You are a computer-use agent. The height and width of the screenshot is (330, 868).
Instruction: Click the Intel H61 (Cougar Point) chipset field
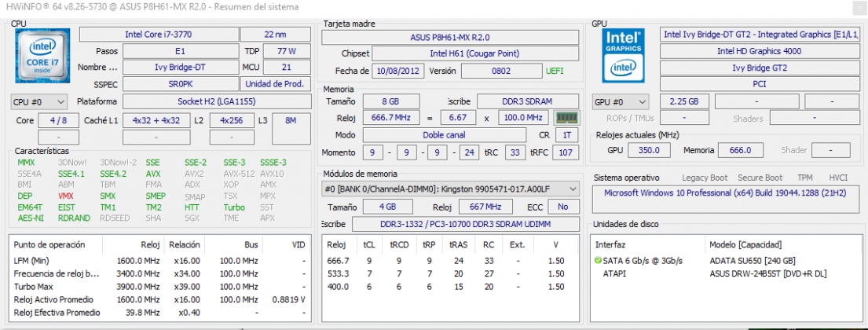475,53
